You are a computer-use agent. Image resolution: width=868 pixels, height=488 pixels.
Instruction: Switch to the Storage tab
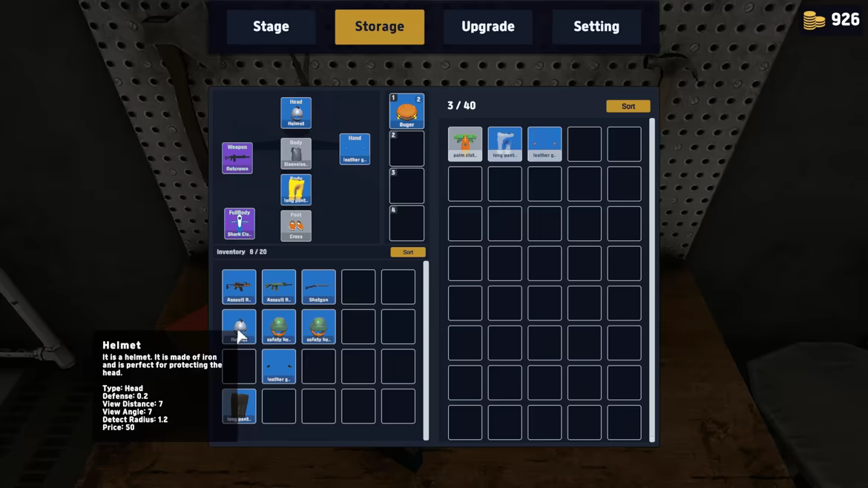click(380, 27)
